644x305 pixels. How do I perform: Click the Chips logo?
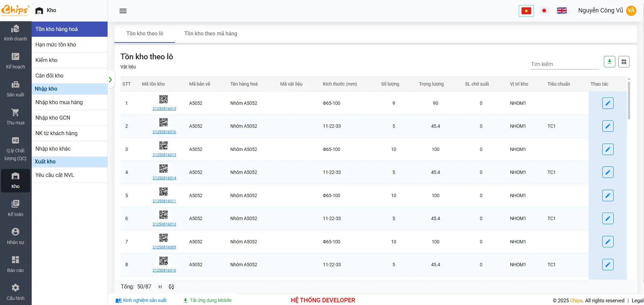15,10
